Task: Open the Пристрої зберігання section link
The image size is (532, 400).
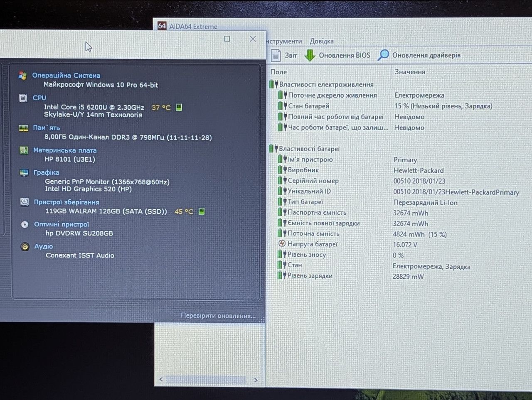Action: click(66, 202)
